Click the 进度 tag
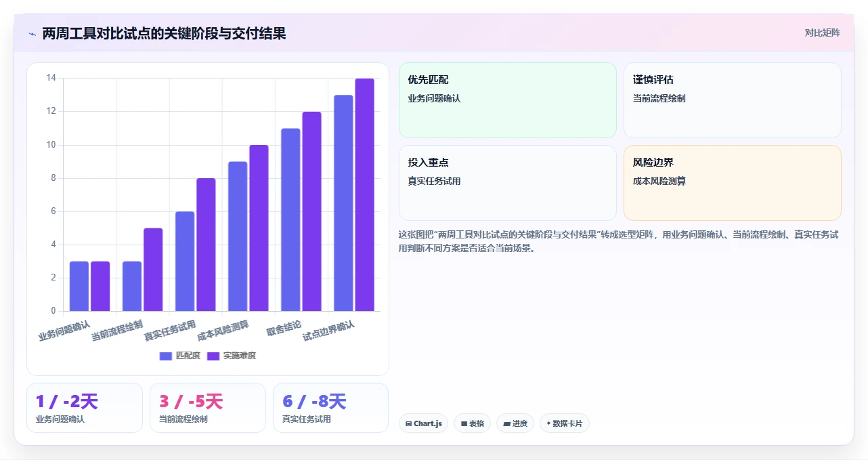Image resolution: width=868 pixels, height=460 pixels. point(515,423)
